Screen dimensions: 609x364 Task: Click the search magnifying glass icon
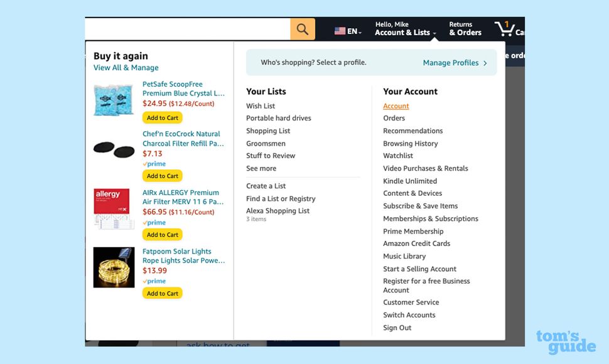tap(302, 28)
